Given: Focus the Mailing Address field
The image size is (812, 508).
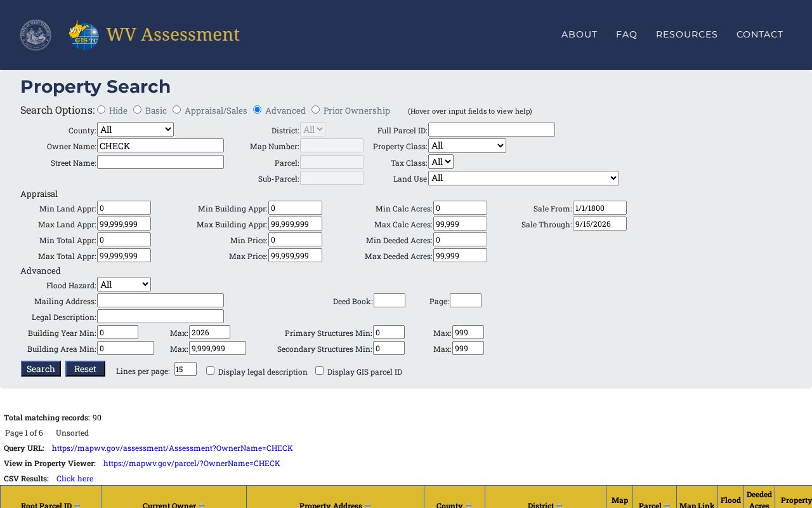Looking at the screenshot, I should click(x=160, y=300).
